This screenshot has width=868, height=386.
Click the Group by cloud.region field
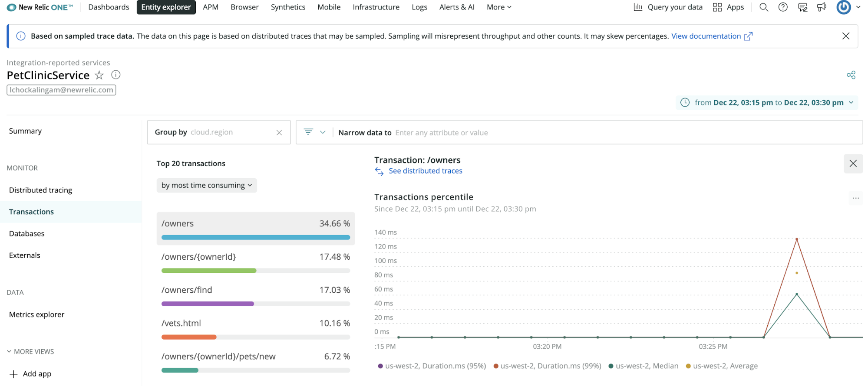click(x=219, y=132)
